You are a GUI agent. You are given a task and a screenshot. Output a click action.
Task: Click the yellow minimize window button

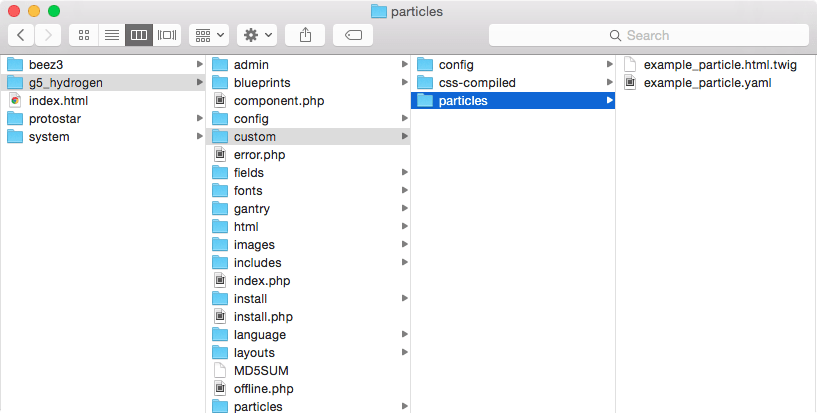34,11
